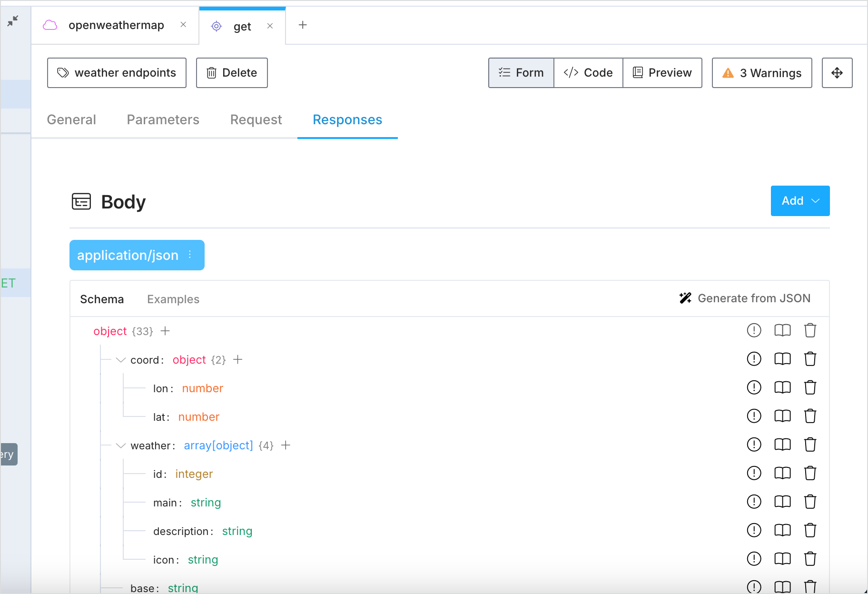Delete icon property with trash

pos(810,559)
